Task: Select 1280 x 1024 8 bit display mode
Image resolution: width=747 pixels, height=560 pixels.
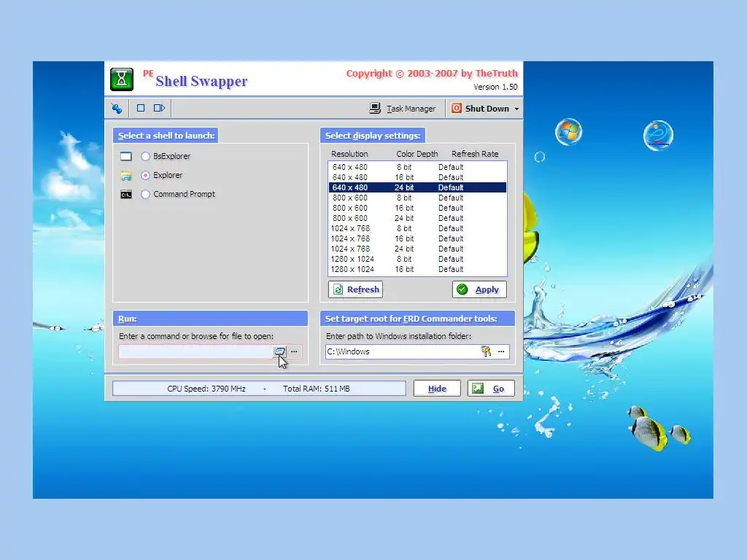Action: [417, 259]
